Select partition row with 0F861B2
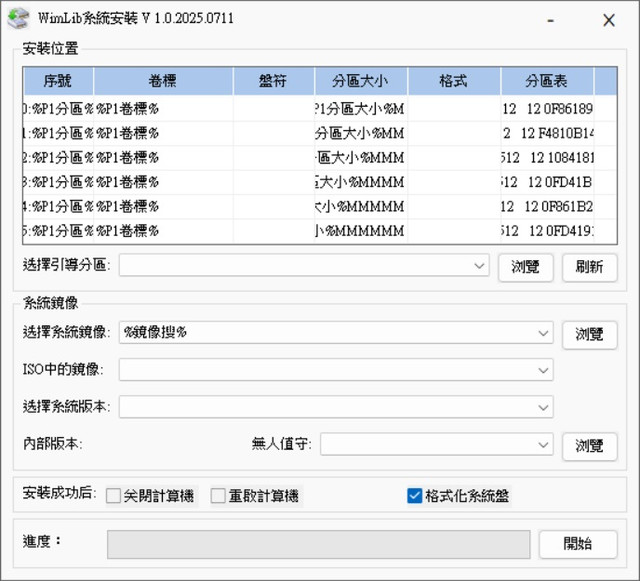Viewport: 640px width, 581px height. (x=320, y=207)
